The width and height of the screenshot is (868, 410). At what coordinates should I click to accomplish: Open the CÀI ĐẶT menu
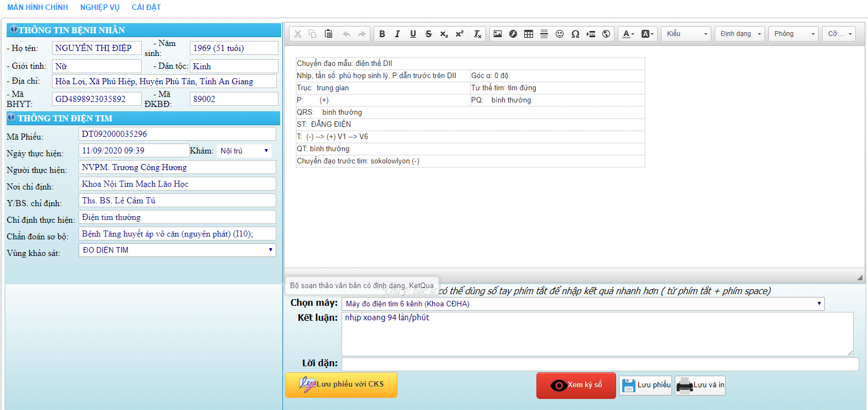click(146, 8)
